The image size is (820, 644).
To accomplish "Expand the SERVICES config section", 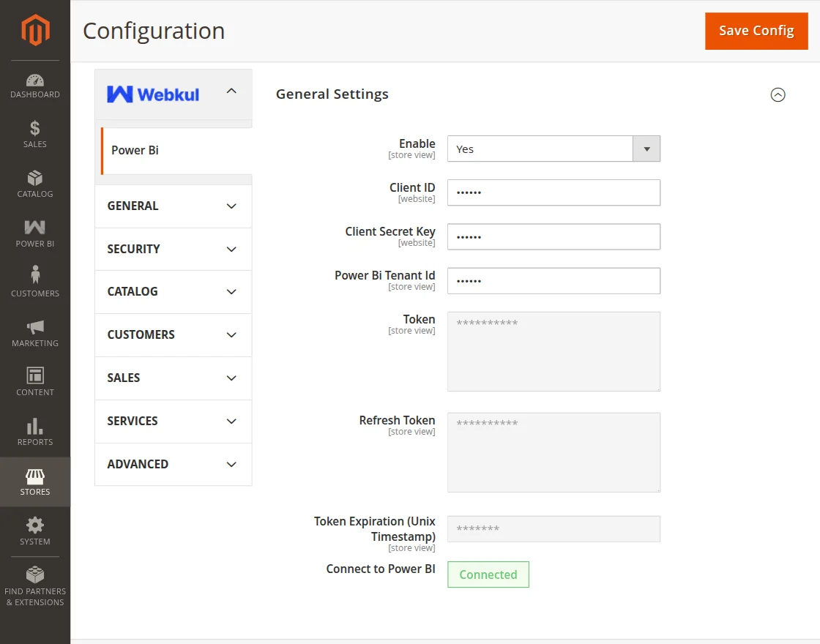I will click(173, 421).
